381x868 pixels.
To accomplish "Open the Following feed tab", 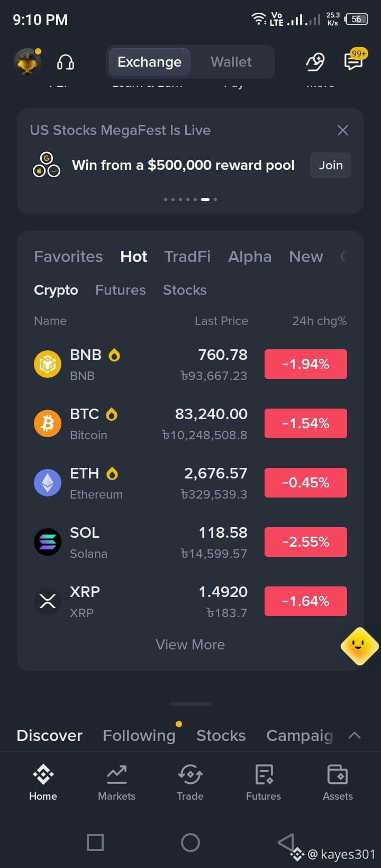I will [x=139, y=735].
